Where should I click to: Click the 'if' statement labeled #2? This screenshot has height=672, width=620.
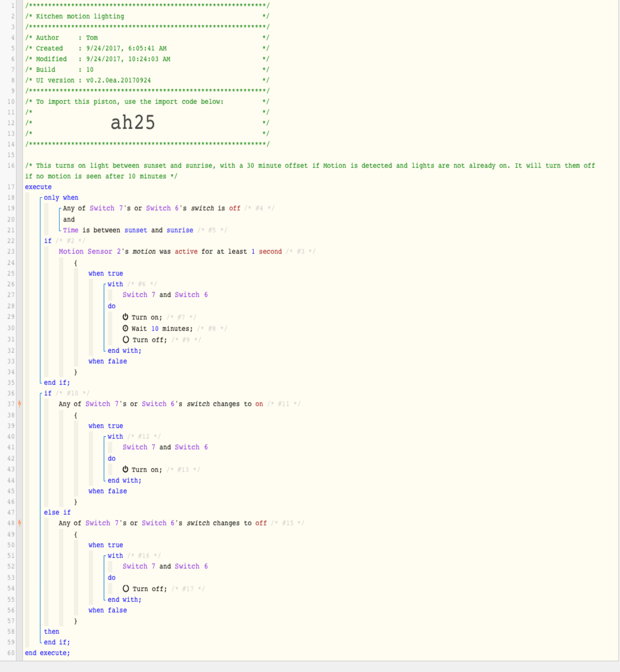(48, 241)
